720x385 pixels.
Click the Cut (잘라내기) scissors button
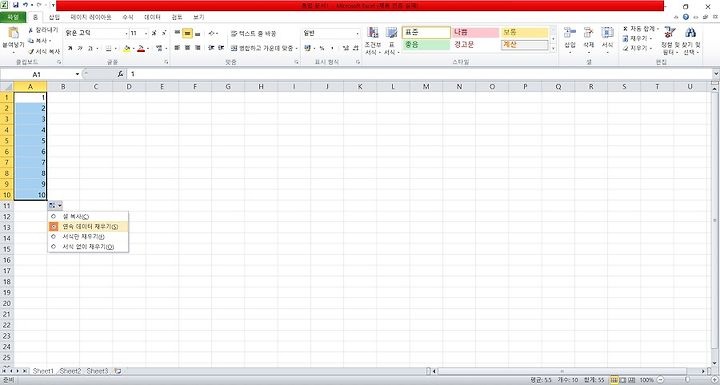(43, 30)
